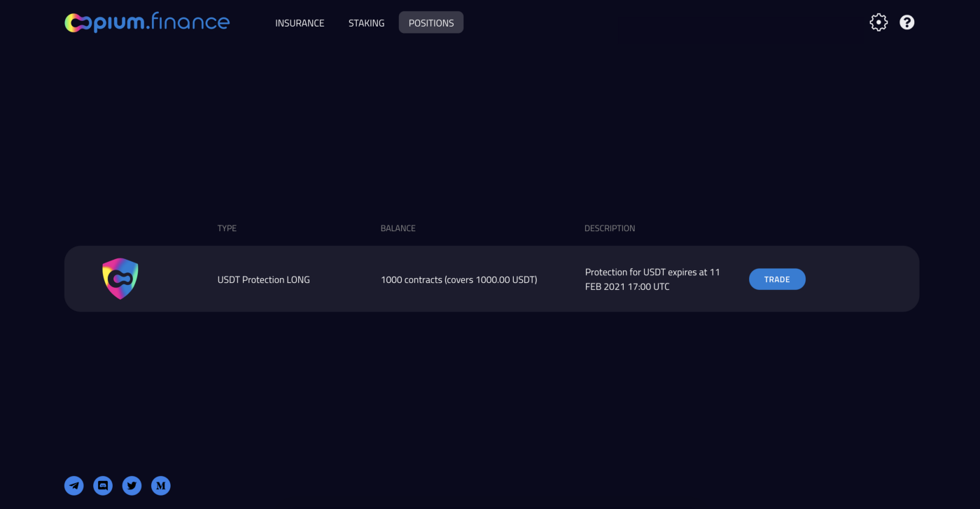Select the USDT Protection LONG text
Image resolution: width=980 pixels, height=509 pixels.
(x=264, y=280)
